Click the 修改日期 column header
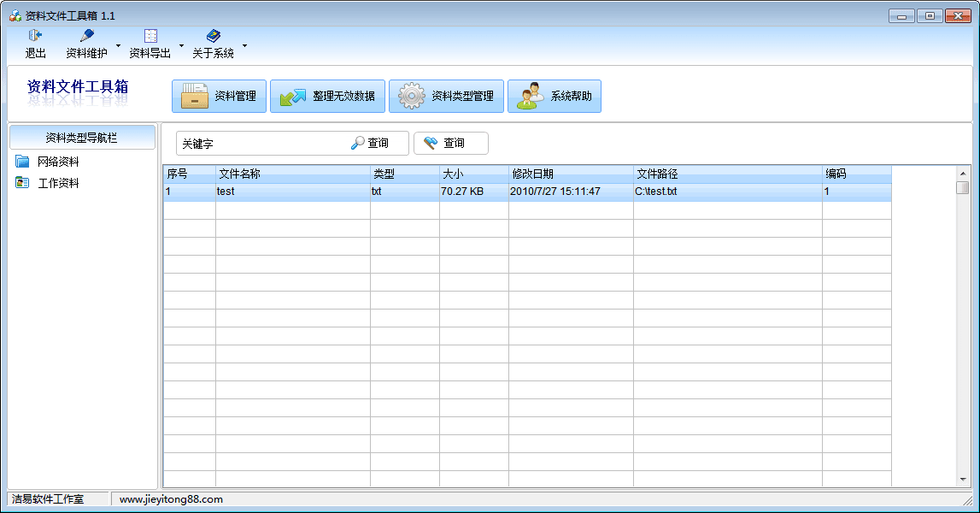This screenshot has height=513, width=980. 570,174
